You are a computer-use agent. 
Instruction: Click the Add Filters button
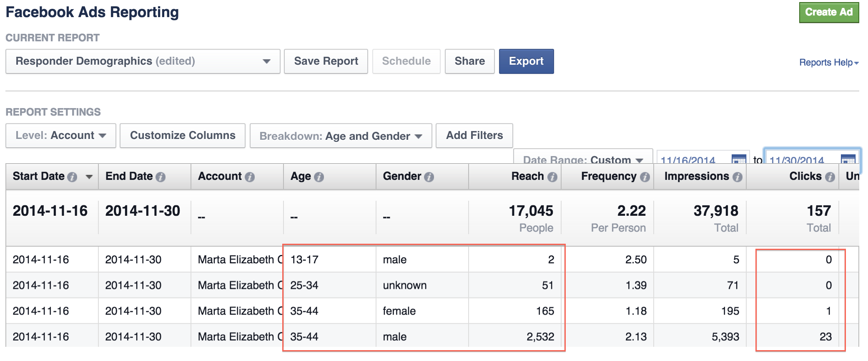click(x=474, y=136)
